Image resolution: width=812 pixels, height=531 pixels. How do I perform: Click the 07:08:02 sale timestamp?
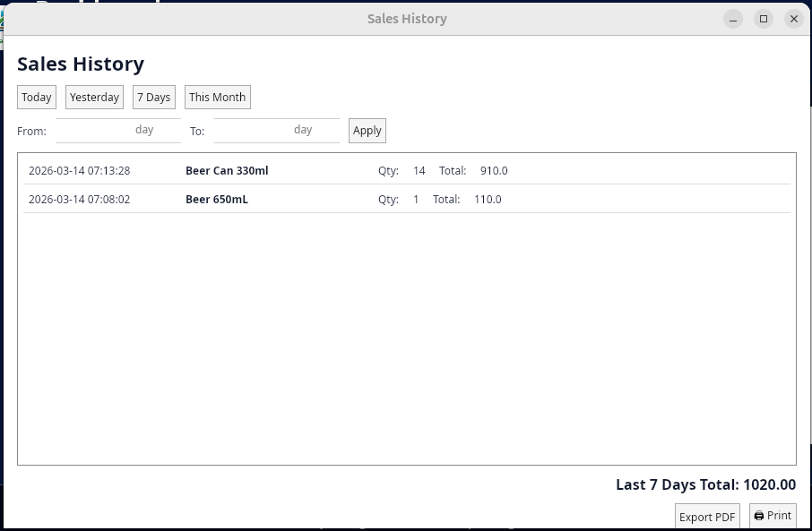(x=79, y=200)
